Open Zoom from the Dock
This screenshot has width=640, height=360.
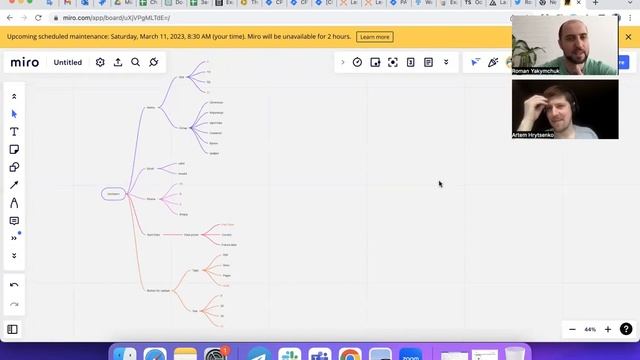coord(411,354)
